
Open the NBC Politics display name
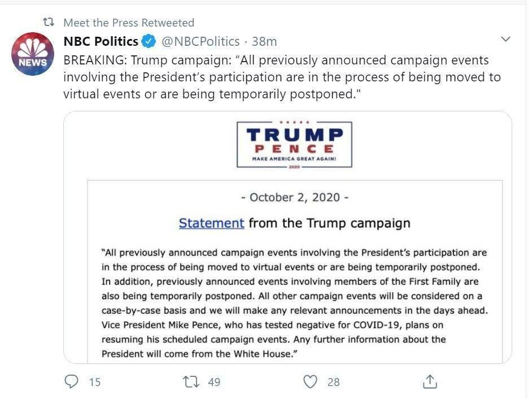point(101,41)
